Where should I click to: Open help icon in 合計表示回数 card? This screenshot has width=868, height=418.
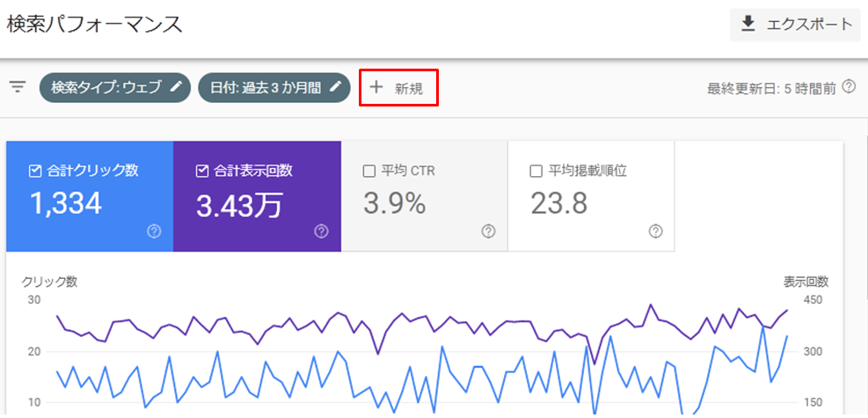322,231
